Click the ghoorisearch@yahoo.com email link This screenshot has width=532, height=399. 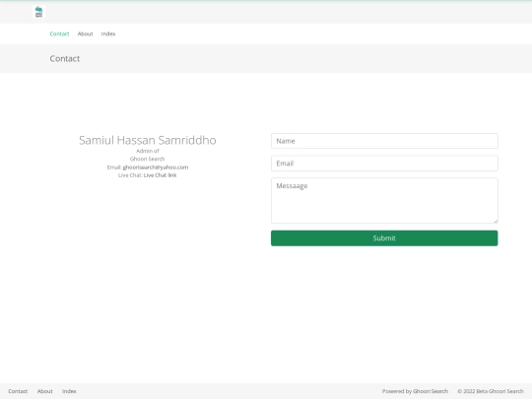[156, 167]
